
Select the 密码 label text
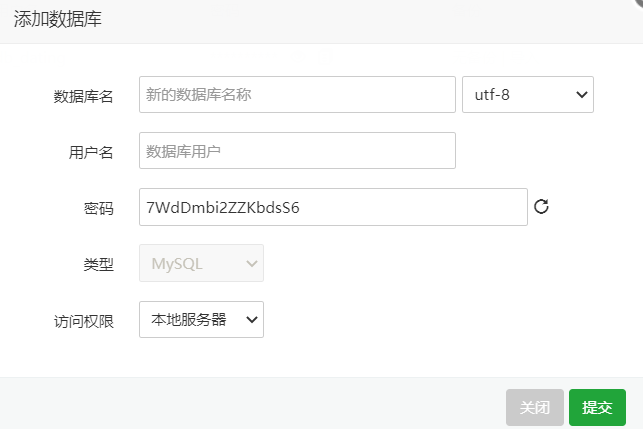(98, 208)
